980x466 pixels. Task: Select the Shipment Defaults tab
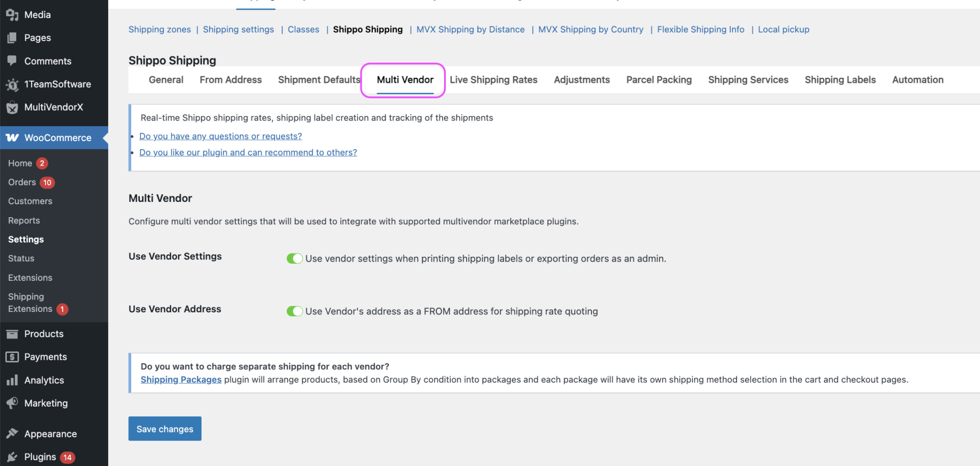pyautogui.click(x=319, y=80)
